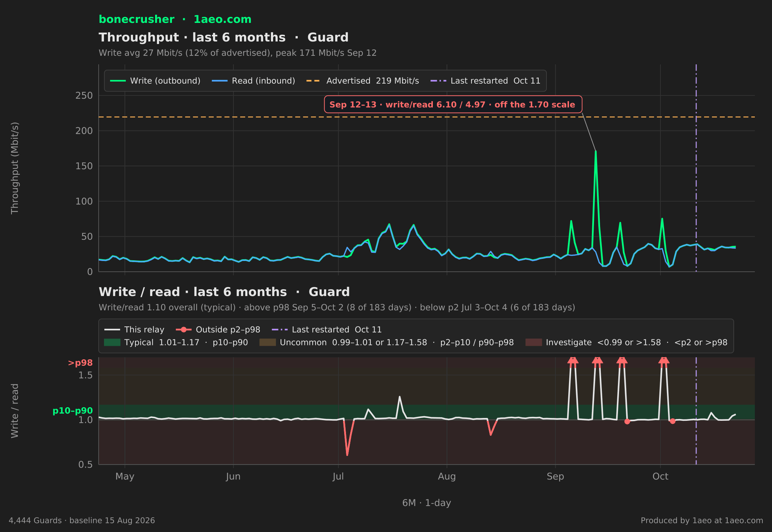Click the 250 tick on throughput axis
772x532 pixels.
coord(84,95)
